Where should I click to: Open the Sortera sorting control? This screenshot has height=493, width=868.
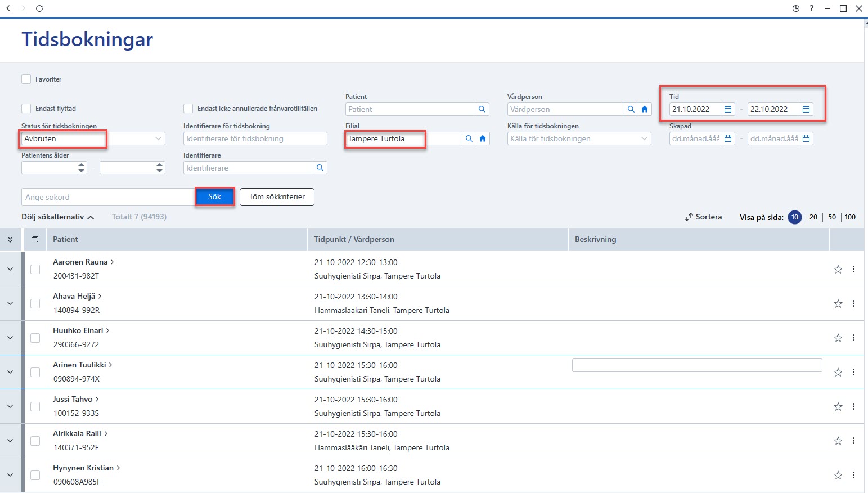(703, 217)
